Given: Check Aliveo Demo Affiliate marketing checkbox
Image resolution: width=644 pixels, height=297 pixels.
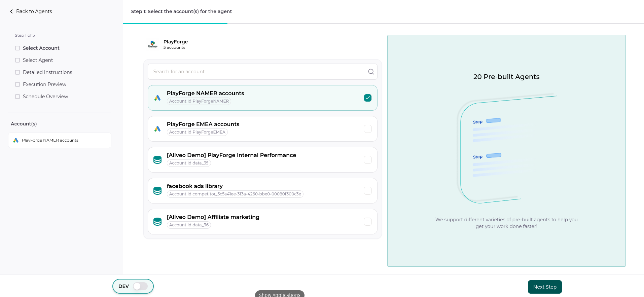Looking at the screenshot, I should pos(367,222).
